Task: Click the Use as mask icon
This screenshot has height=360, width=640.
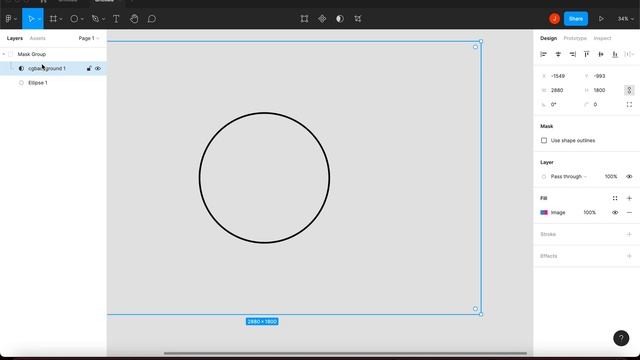Action: (340, 19)
